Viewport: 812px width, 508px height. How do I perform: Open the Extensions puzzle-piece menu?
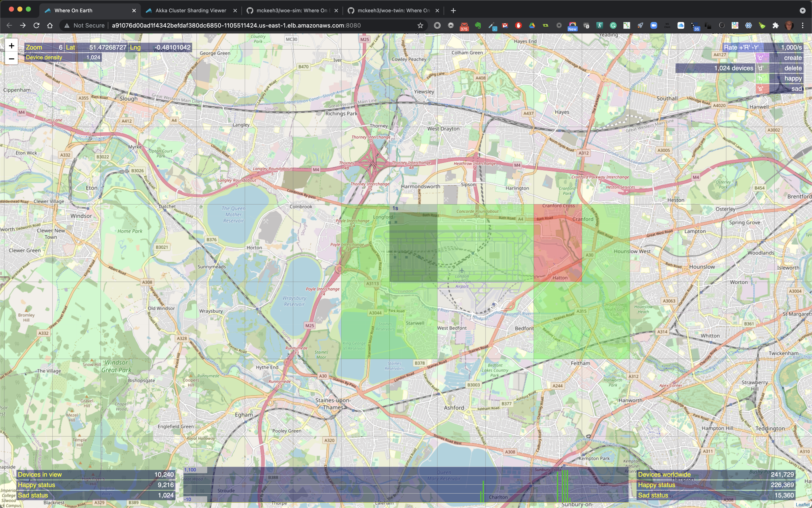[775, 26]
